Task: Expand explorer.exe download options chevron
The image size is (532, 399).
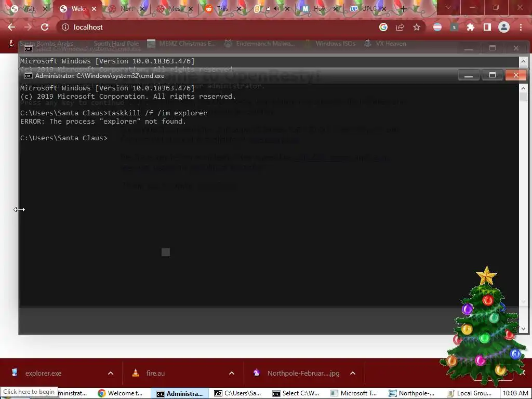Action: [x=111, y=373]
